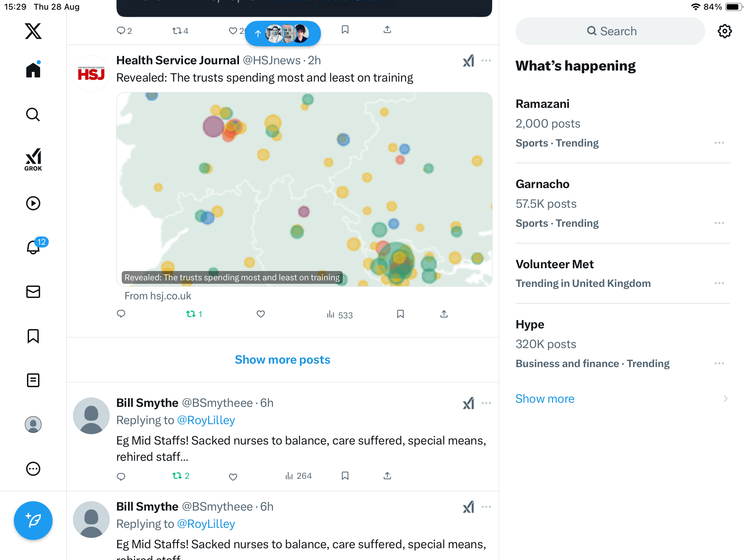Open options menu for Ramazani trend
The width and height of the screenshot is (747, 560).
(x=719, y=143)
